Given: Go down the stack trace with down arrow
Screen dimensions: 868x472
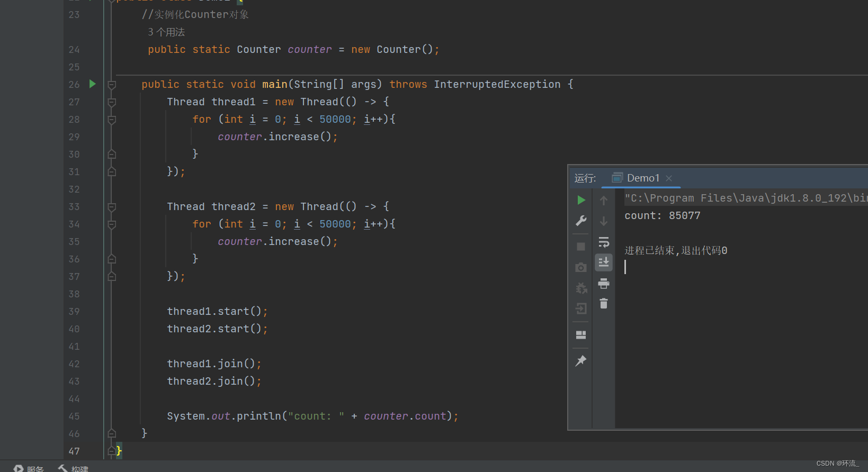Looking at the screenshot, I should pyautogui.click(x=604, y=221).
